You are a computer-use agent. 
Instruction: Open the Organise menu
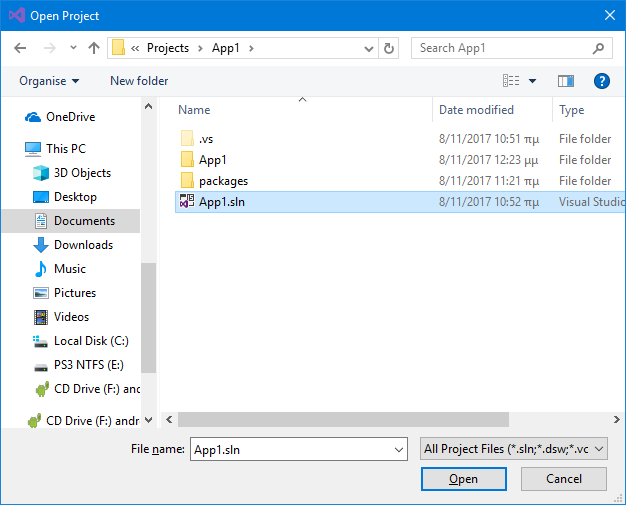[x=49, y=81]
